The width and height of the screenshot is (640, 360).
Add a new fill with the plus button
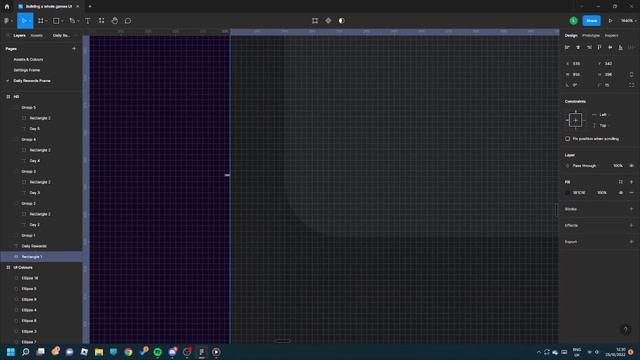pos(631,182)
